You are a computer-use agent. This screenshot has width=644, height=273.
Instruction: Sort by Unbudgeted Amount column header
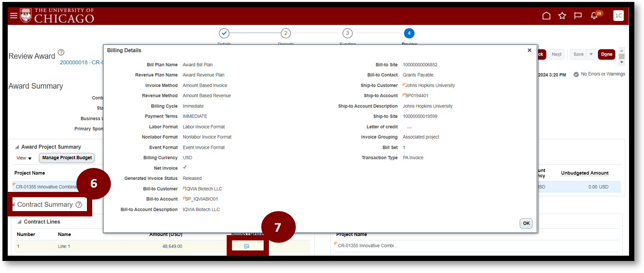coord(584,173)
